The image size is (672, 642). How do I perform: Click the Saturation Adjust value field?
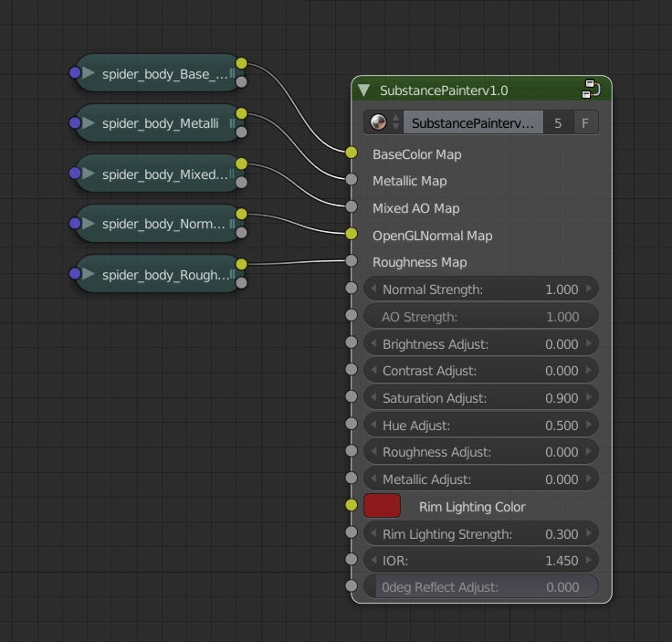click(x=481, y=398)
